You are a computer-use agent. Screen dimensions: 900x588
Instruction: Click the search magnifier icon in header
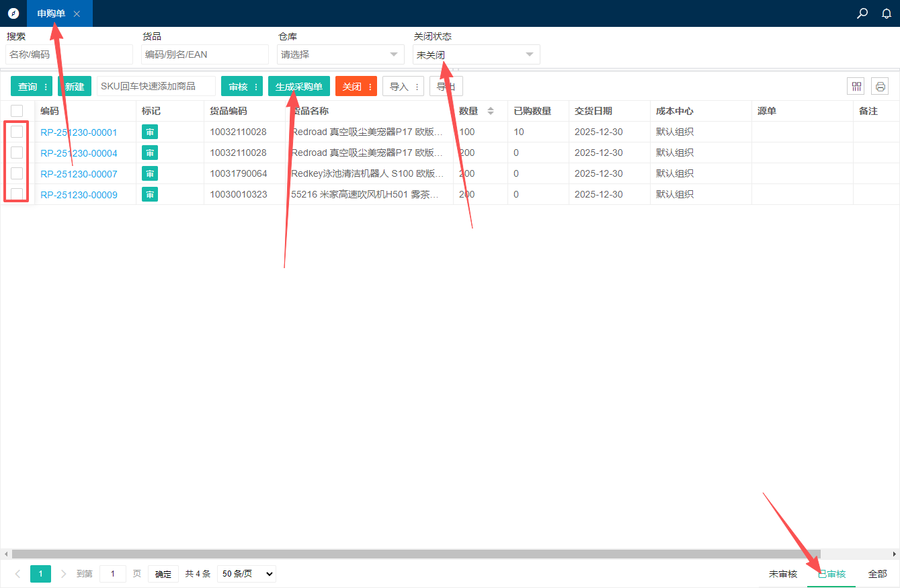pos(862,13)
